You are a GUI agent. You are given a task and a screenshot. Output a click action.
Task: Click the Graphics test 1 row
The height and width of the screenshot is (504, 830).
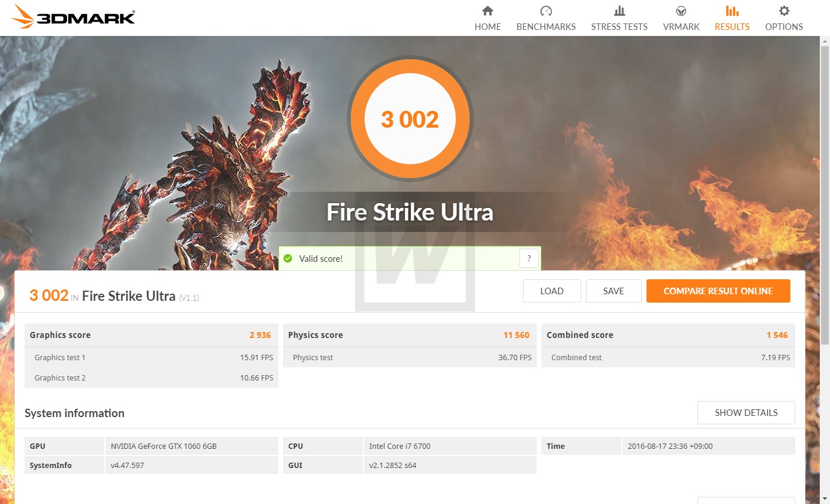(x=151, y=357)
